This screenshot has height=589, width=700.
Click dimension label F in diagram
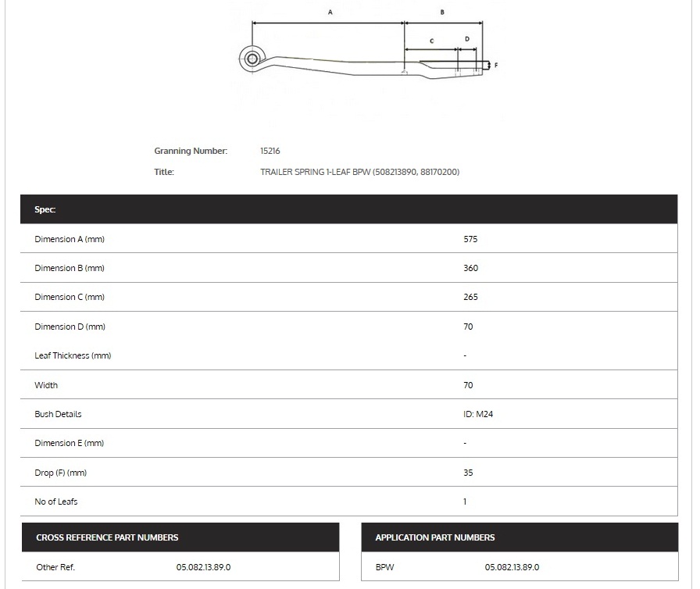click(496, 65)
